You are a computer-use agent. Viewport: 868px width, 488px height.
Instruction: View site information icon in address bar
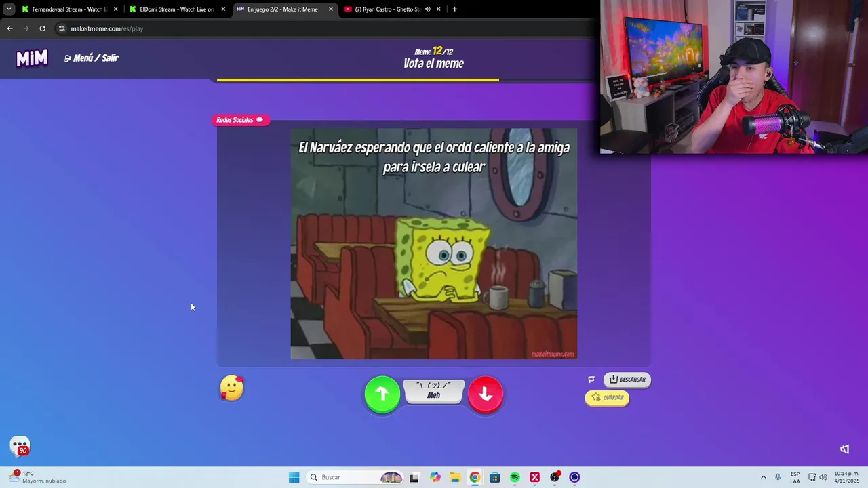(62, 28)
